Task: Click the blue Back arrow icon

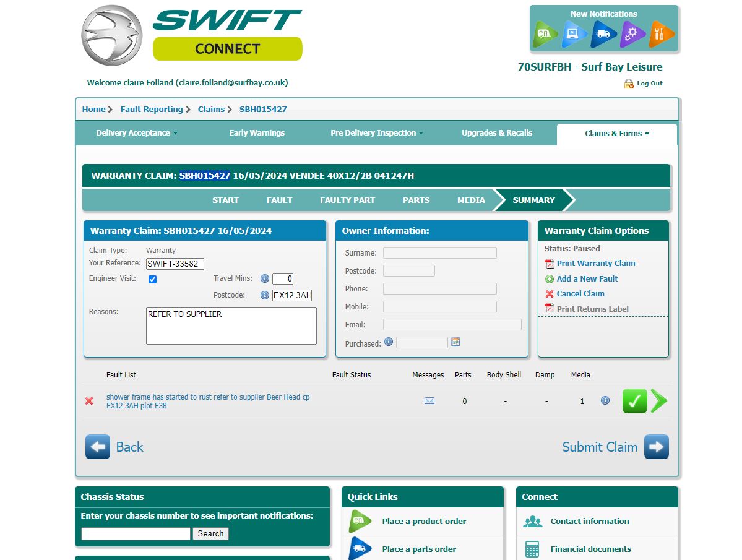Action: pos(98,447)
